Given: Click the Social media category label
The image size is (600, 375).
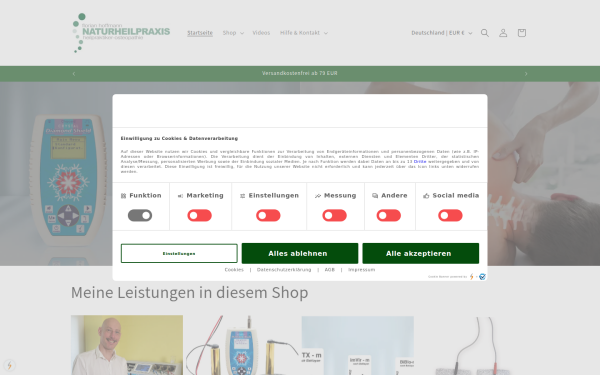Looking at the screenshot, I should click(456, 196).
